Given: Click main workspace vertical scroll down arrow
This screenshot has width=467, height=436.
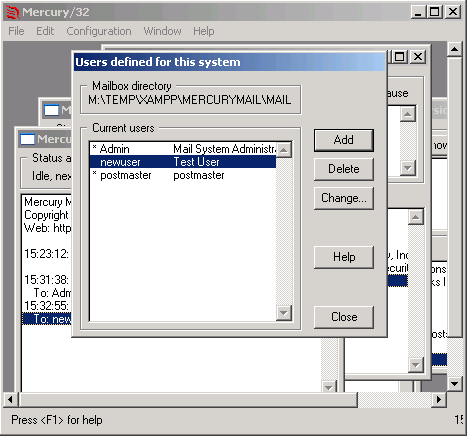Looking at the screenshot, I should (x=454, y=383).
